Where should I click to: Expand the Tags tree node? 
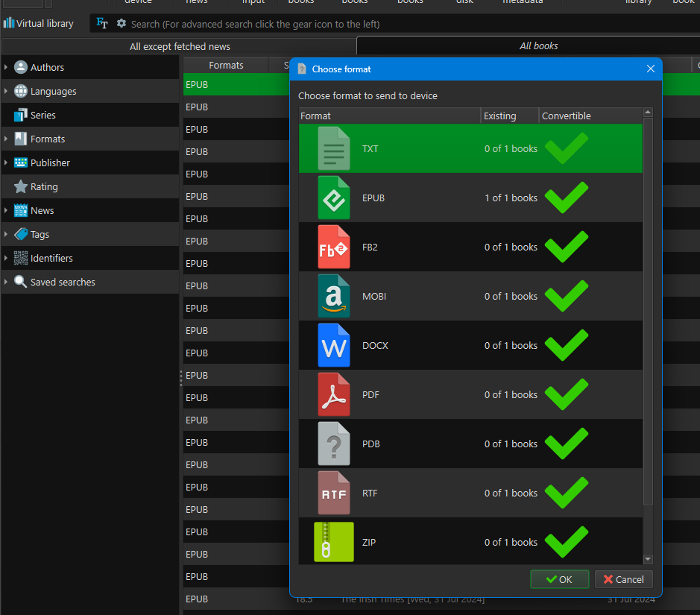(6, 234)
